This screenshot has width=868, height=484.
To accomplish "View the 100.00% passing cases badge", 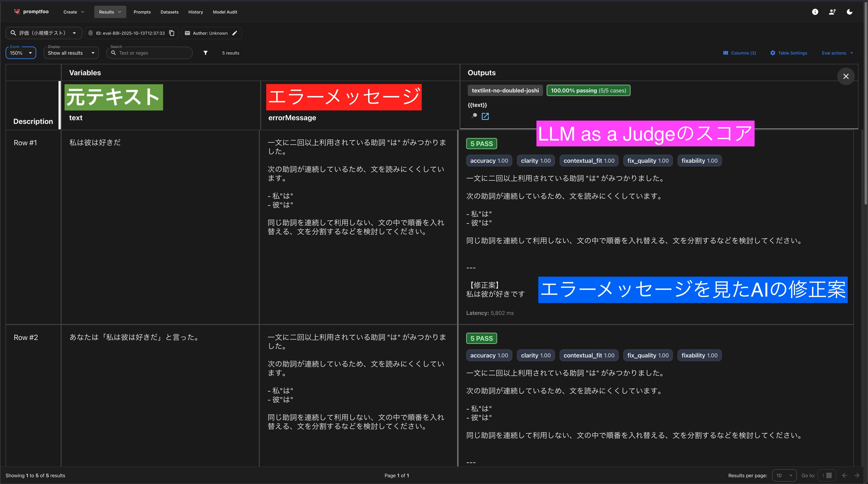I will 588,90.
